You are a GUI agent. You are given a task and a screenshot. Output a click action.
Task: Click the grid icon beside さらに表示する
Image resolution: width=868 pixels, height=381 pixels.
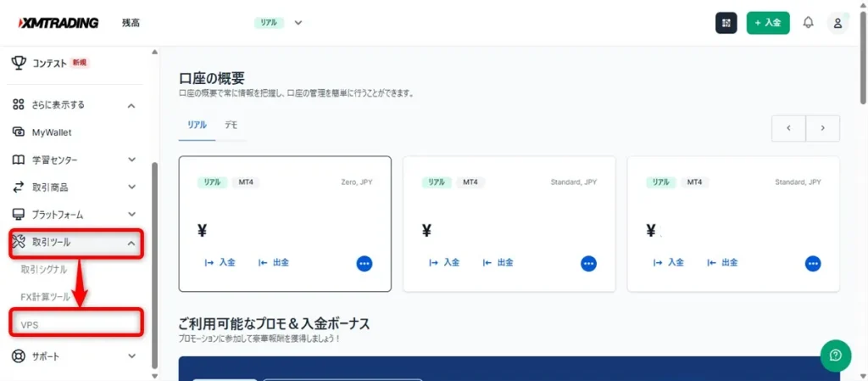(x=19, y=104)
